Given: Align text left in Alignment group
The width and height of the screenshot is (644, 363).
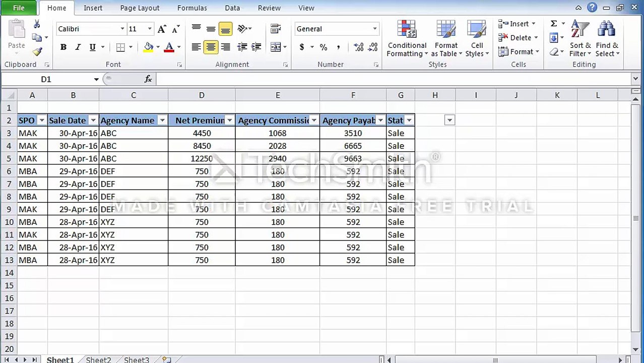Looking at the screenshot, I should click(197, 47).
